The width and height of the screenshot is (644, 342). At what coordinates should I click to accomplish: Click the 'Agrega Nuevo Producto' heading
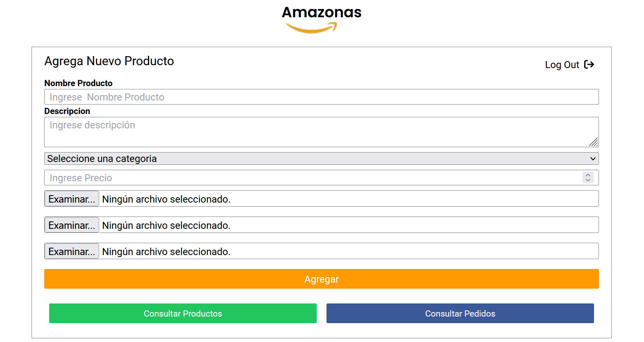pos(109,61)
